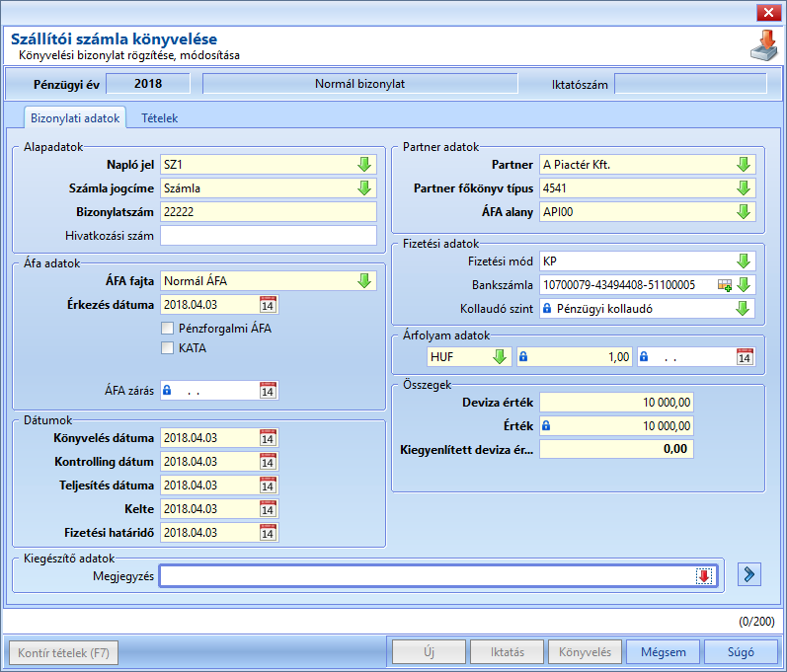Open calendar for Teljesítés dátuma
Image resolution: width=787 pixels, height=672 pixels.
point(268,485)
